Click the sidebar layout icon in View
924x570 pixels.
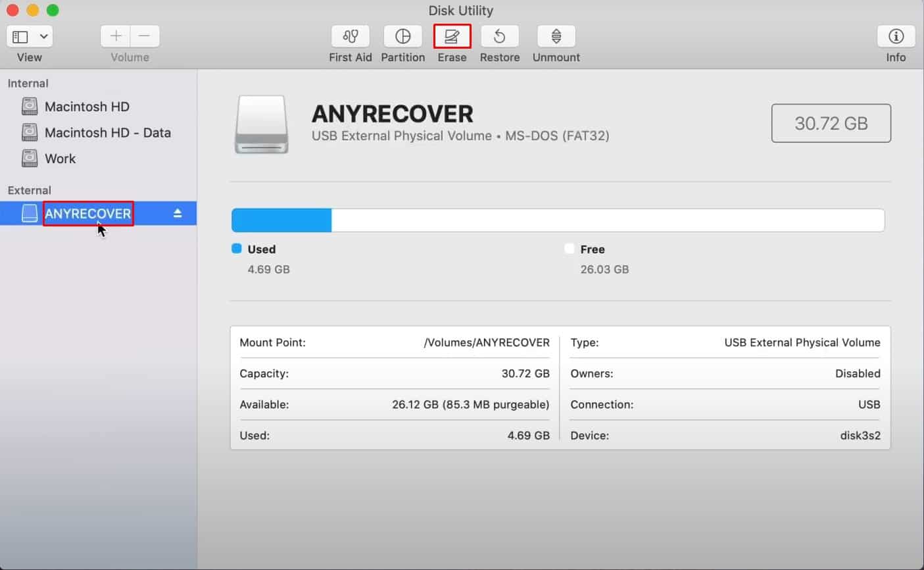(x=20, y=36)
